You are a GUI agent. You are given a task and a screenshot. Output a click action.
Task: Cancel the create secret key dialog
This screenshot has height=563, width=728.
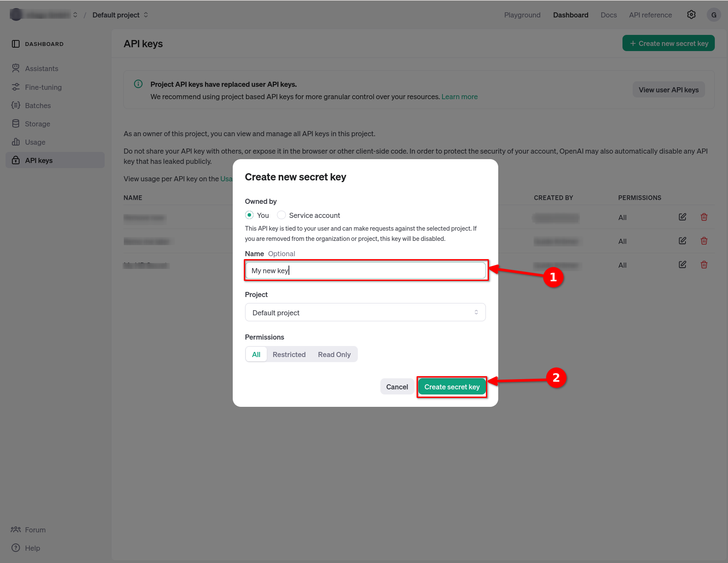[397, 387]
